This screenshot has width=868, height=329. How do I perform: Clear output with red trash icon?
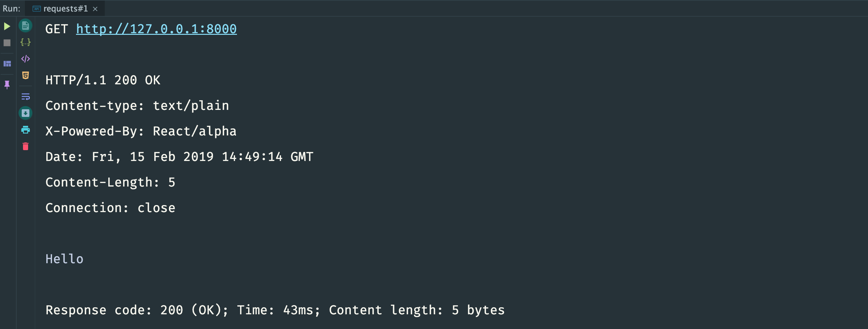26,146
